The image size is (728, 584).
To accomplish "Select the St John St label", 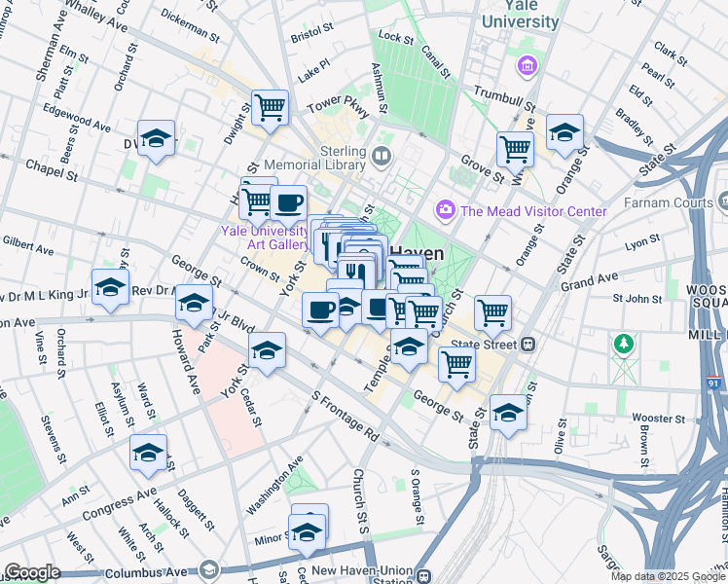I will point(637,299).
